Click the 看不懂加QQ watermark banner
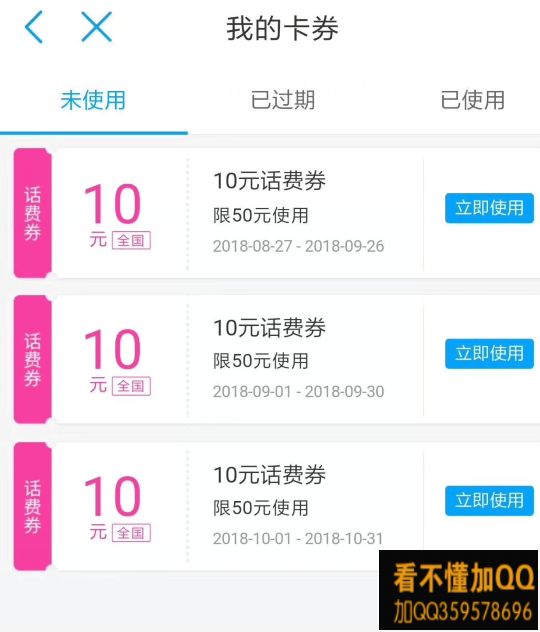 coord(459,590)
